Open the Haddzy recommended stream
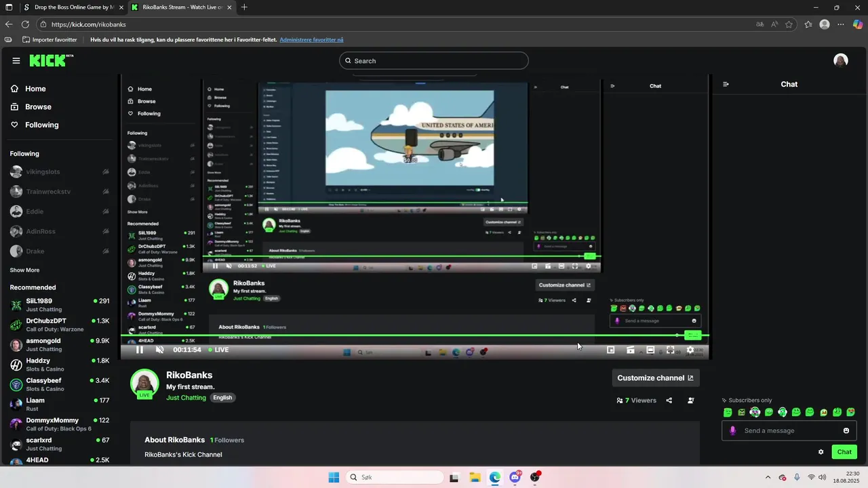Image resolution: width=868 pixels, height=488 pixels. [60, 365]
